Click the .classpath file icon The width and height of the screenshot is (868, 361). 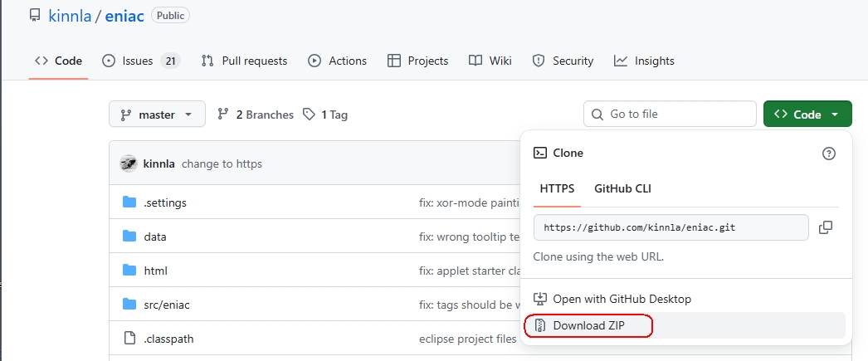coord(129,339)
